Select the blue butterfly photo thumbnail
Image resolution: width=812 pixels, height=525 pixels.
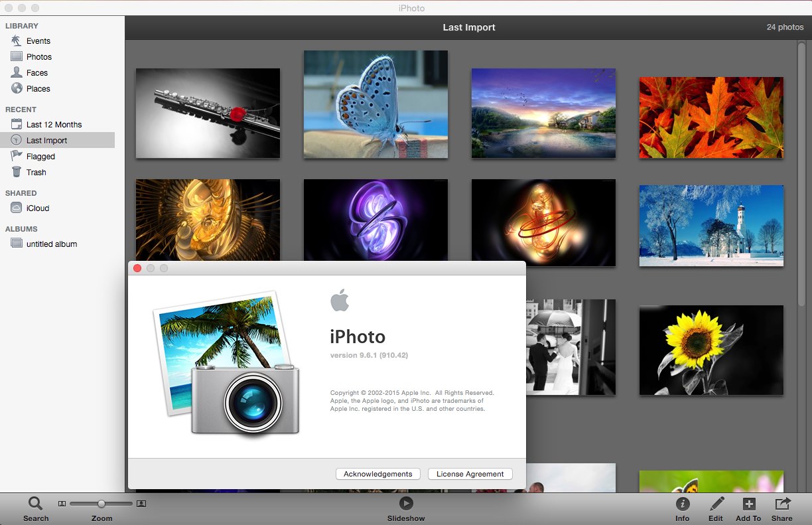[375, 104]
